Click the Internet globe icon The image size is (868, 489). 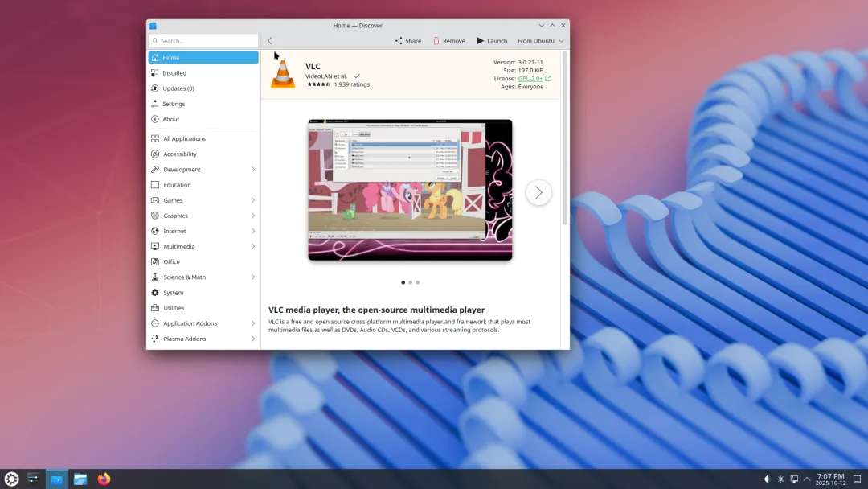(x=155, y=231)
